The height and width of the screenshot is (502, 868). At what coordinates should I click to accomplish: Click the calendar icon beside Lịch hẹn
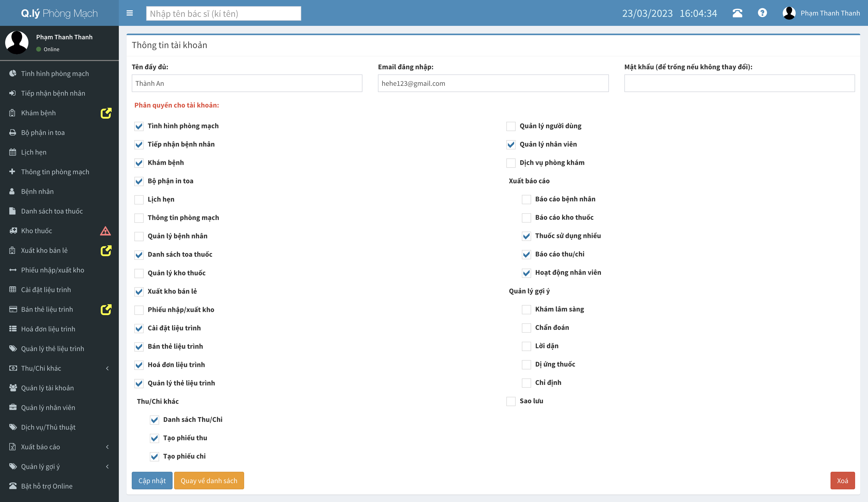point(13,152)
